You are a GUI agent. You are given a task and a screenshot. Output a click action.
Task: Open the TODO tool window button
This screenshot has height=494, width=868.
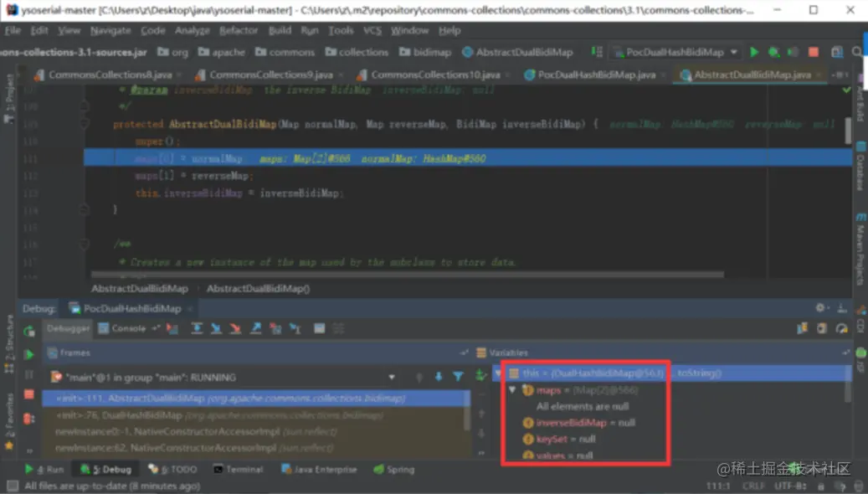pos(172,469)
